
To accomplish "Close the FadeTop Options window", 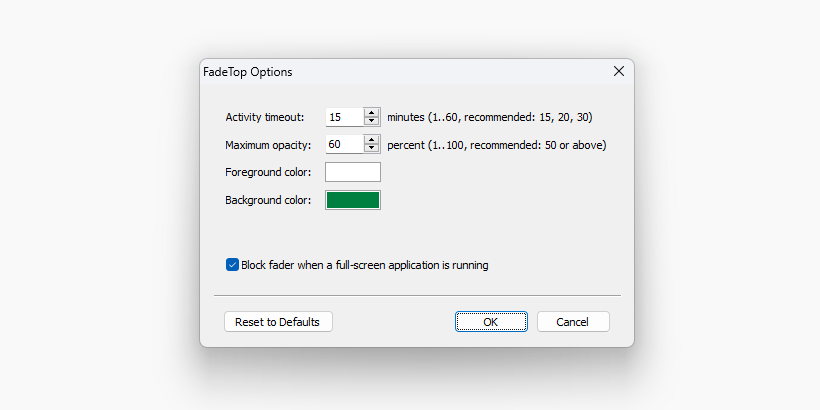I will 619,72.
